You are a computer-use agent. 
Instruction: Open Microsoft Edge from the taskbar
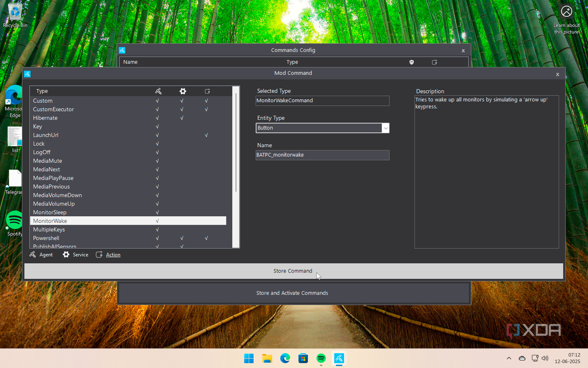(285, 358)
